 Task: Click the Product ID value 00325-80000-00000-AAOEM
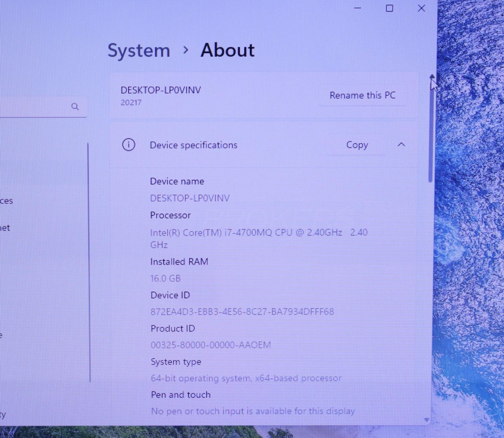pos(211,345)
